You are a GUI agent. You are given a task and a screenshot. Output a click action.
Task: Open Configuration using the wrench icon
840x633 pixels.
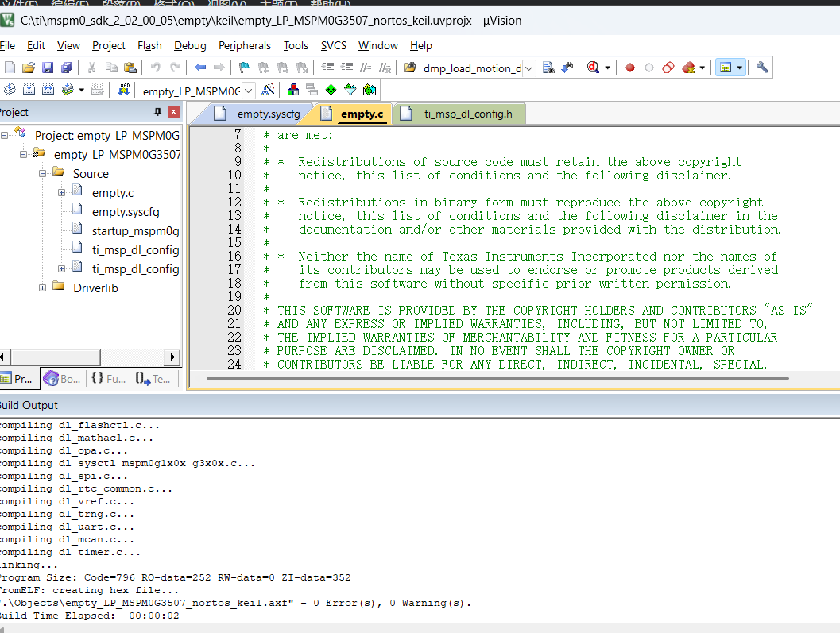[762, 68]
